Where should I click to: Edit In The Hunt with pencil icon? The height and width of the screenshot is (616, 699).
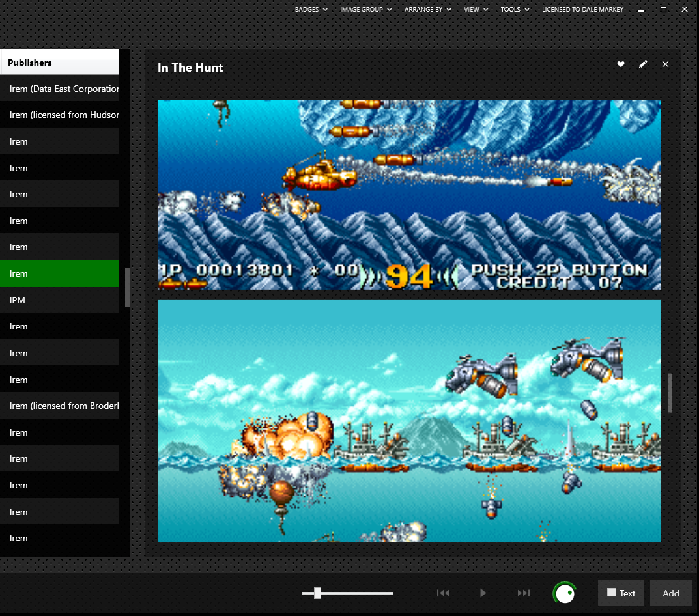pos(643,64)
